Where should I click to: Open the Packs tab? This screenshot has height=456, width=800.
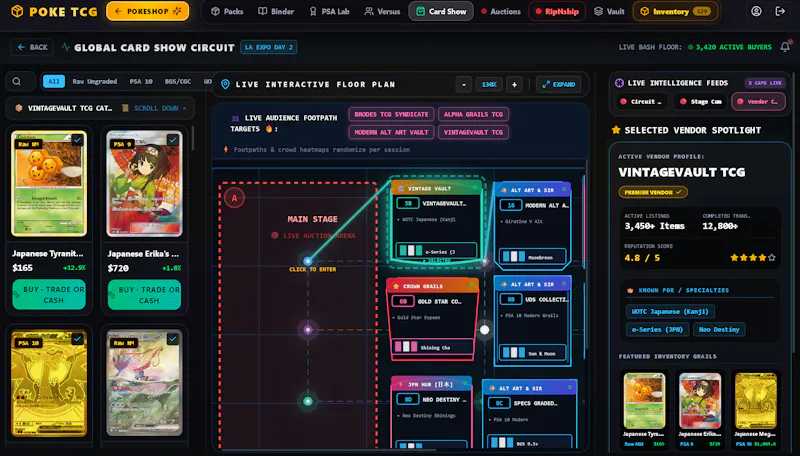point(227,11)
